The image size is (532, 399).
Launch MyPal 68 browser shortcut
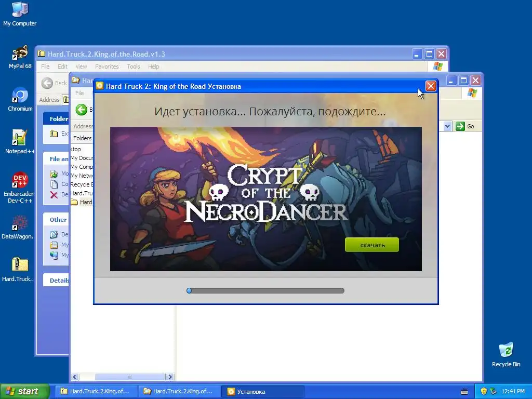20,57
